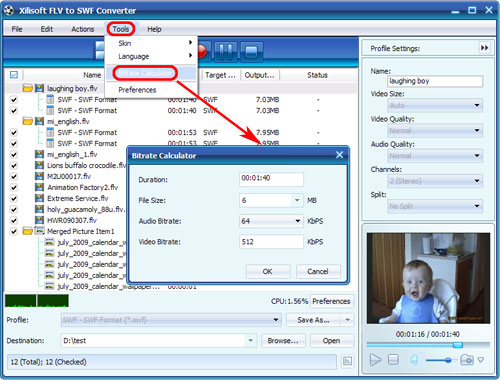Click the Open destination button

332,341
